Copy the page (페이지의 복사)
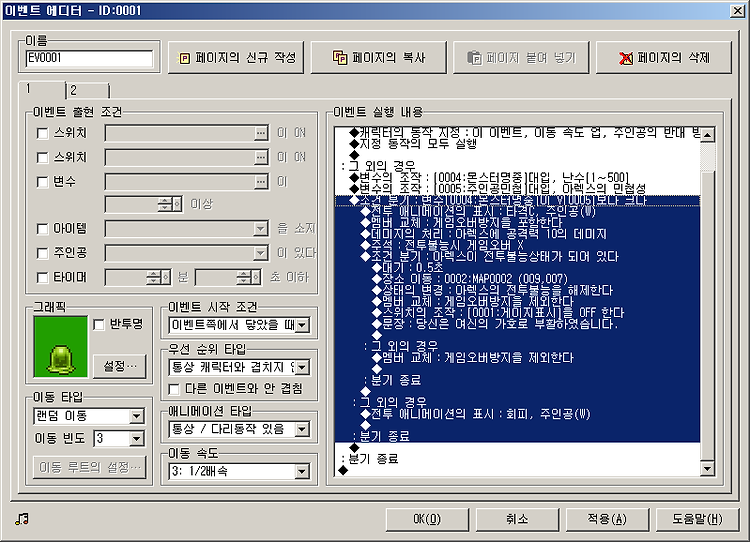This screenshot has width=750, height=542. click(x=378, y=57)
